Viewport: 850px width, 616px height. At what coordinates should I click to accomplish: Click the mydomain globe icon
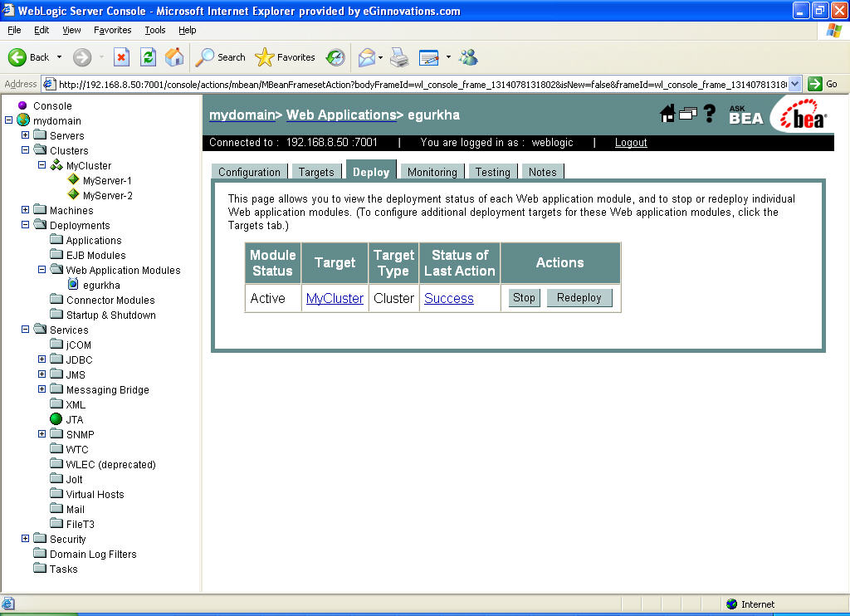(x=23, y=120)
